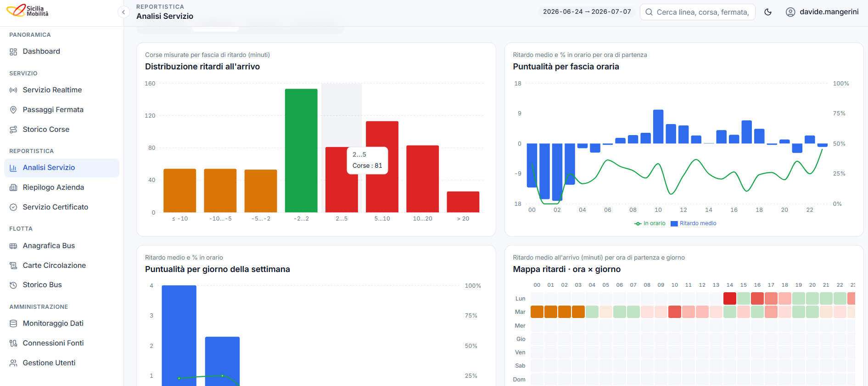Viewport: 868px width, 386px height.
Task: Open the Dashboard page
Action: pos(62,51)
